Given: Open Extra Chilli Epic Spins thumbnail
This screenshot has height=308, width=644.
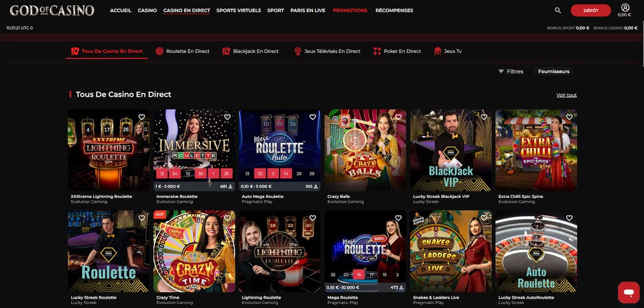Looking at the screenshot, I should click(x=536, y=151).
